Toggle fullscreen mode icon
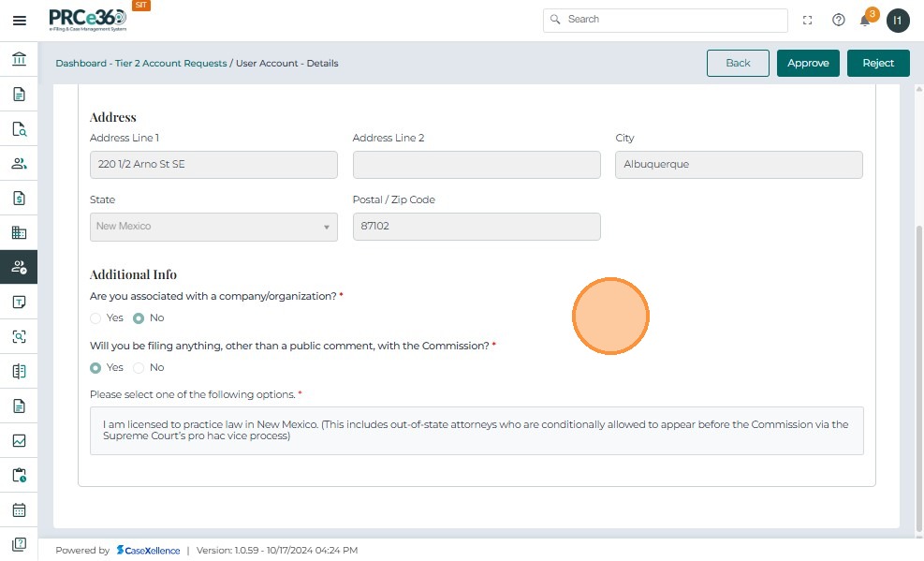The width and height of the screenshot is (924, 561). (808, 20)
